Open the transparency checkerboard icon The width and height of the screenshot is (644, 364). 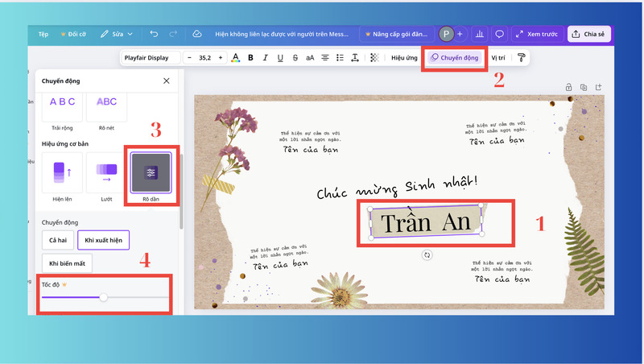[374, 58]
